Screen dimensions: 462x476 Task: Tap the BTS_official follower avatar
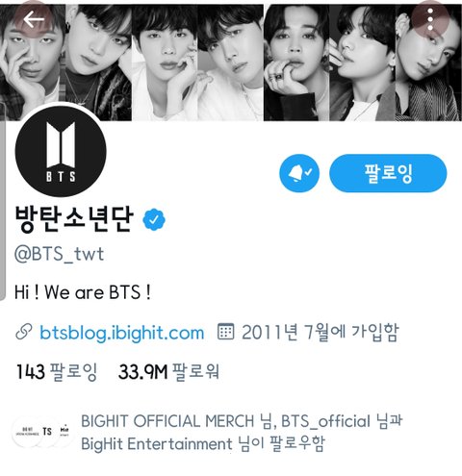(47, 432)
